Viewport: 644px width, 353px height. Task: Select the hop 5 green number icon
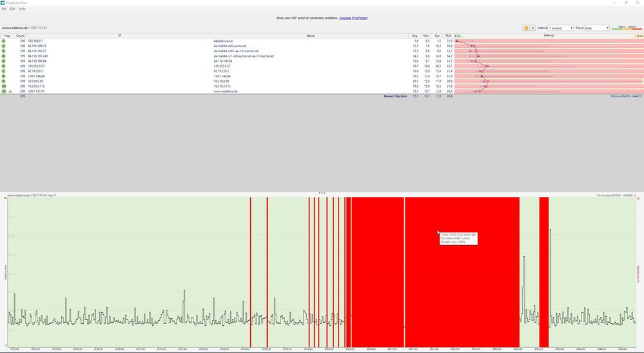(x=4, y=61)
